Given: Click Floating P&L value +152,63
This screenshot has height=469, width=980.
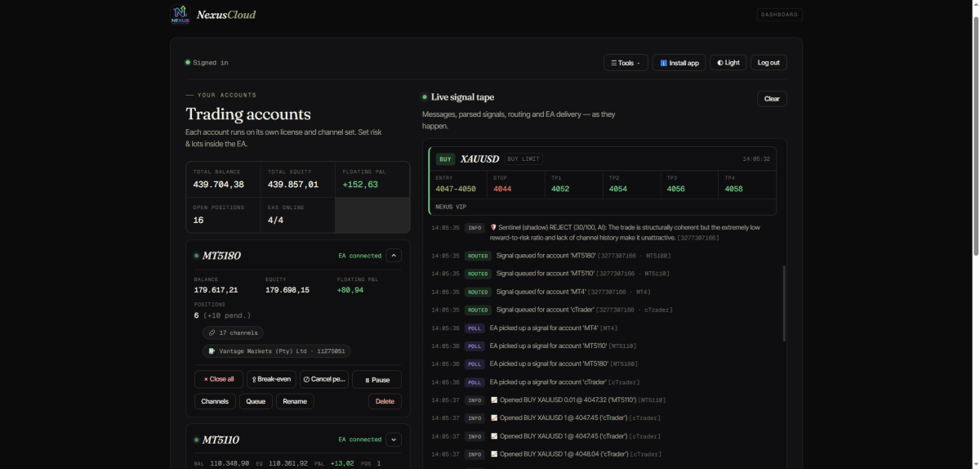Looking at the screenshot, I should pyautogui.click(x=360, y=185).
